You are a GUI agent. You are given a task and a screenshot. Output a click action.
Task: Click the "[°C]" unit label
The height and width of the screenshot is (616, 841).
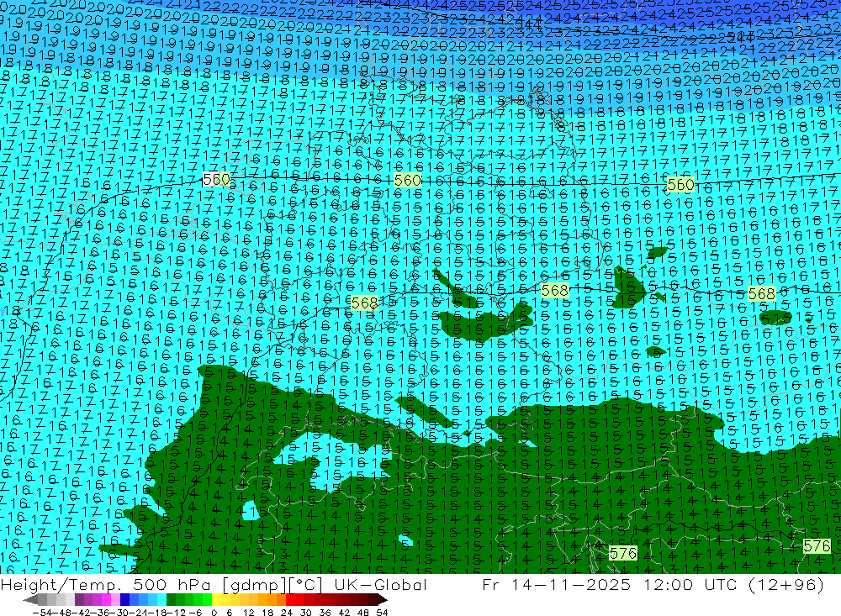click(304, 585)
